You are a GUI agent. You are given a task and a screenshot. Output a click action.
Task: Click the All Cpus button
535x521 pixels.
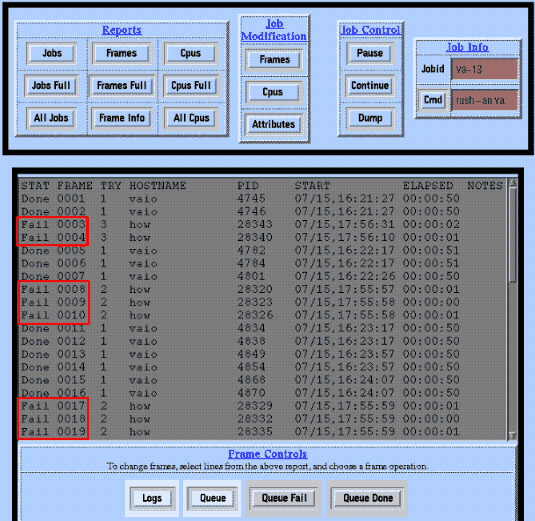(191, 118)
